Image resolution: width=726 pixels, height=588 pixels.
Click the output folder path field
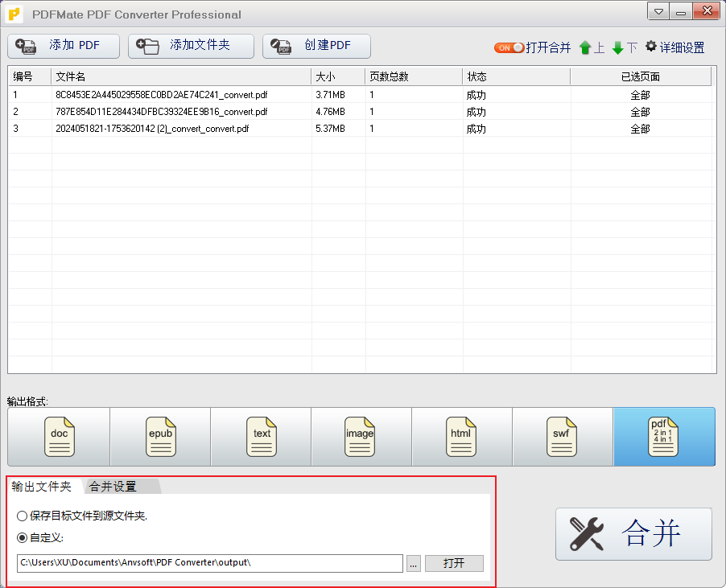click(x=210, y=563)
